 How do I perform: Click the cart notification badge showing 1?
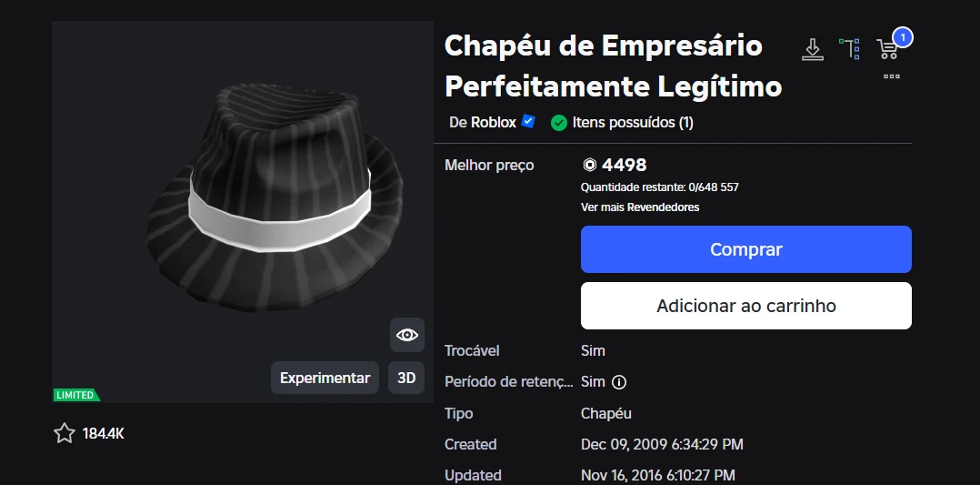(x=903, y=37)
